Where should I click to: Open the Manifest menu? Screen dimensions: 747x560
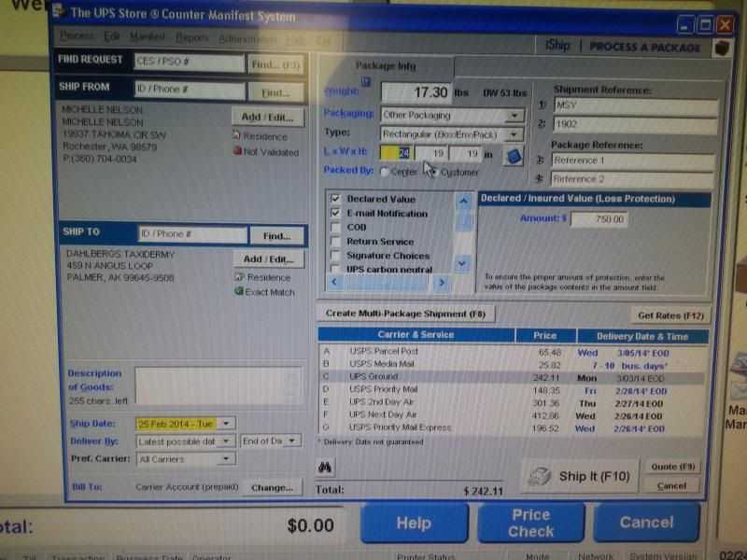point(148,37)
